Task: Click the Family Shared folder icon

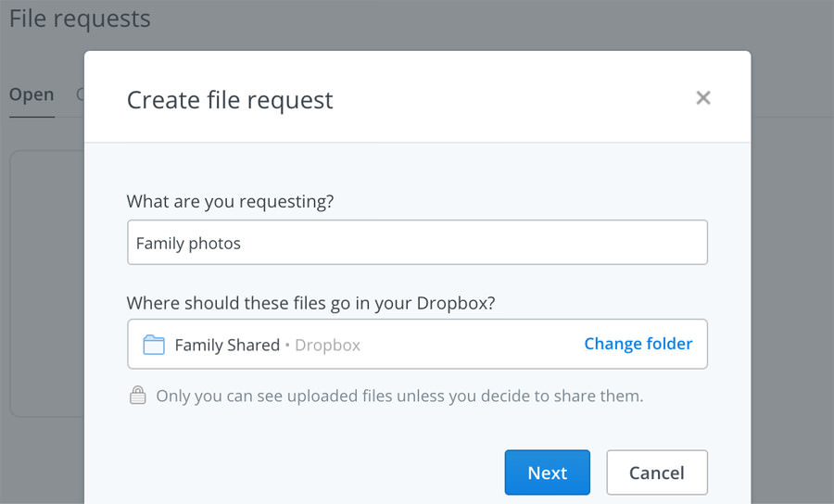Action: click(154, 345)
